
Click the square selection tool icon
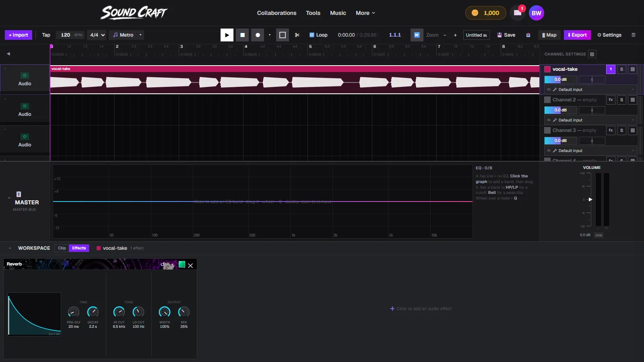click(283, 35)
